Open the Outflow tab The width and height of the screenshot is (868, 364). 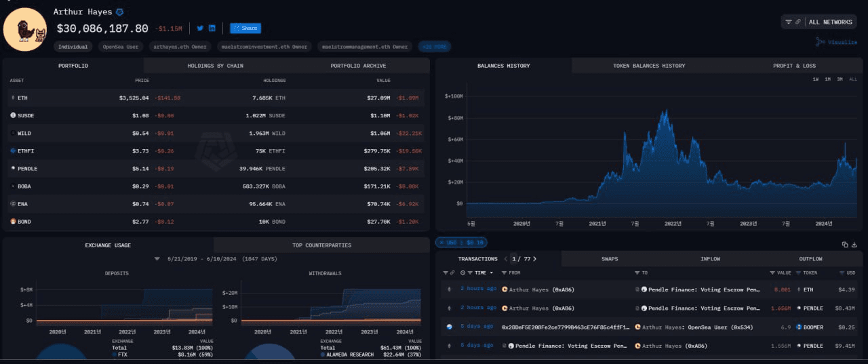click(810, 259)
